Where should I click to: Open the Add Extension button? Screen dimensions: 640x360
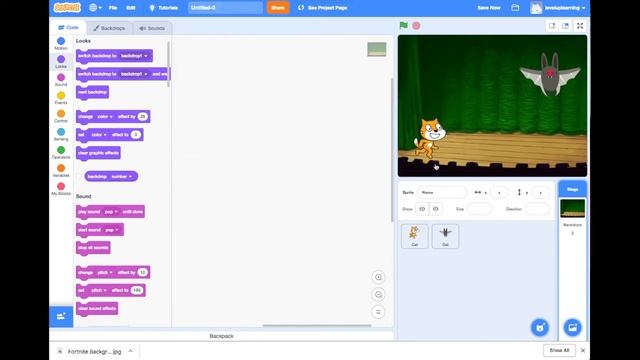coord(61,316)
